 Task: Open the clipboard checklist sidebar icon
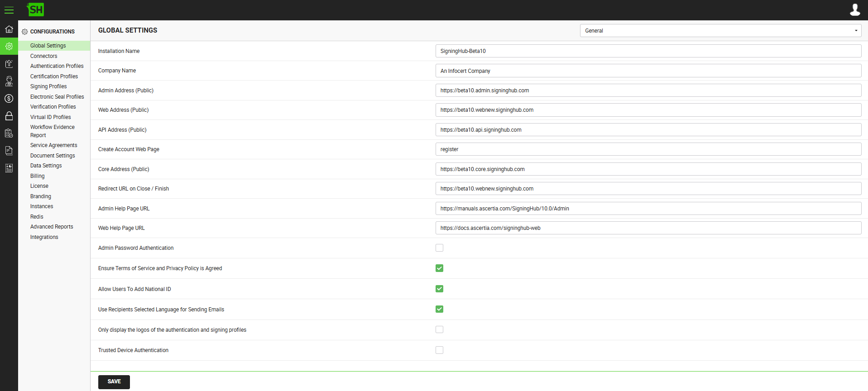point(9,133)
